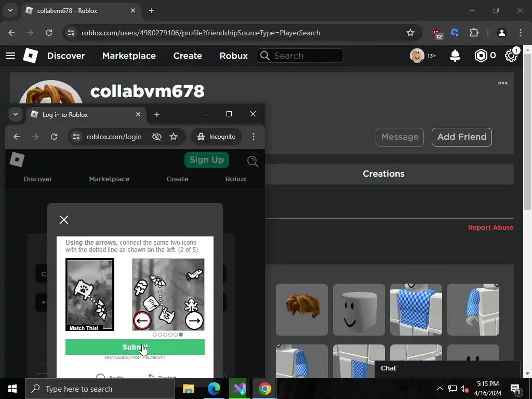Open Discover in main Roblox navigation
This screenshot has height=399, width=532.
point(66,56)
